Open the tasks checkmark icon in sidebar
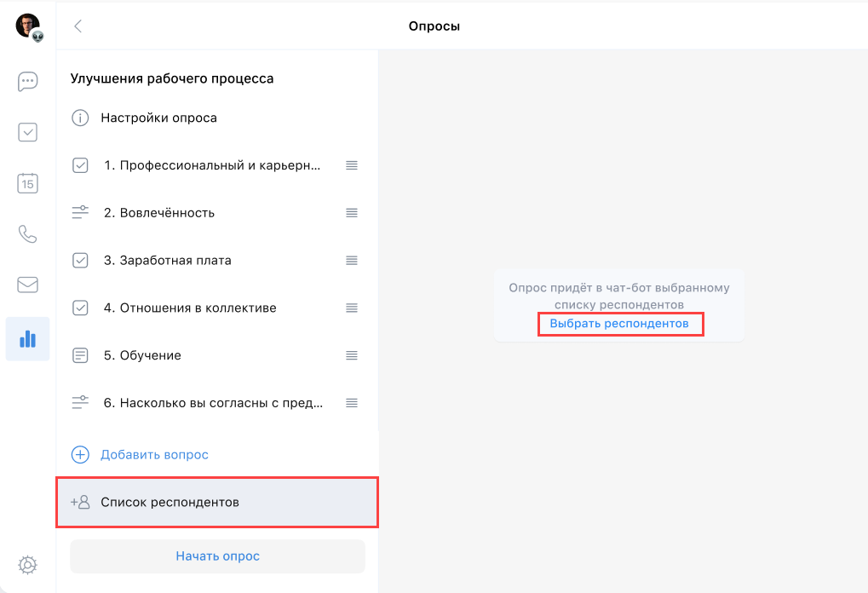This screenshot has width=868, height=593. (x=27, y=132)
